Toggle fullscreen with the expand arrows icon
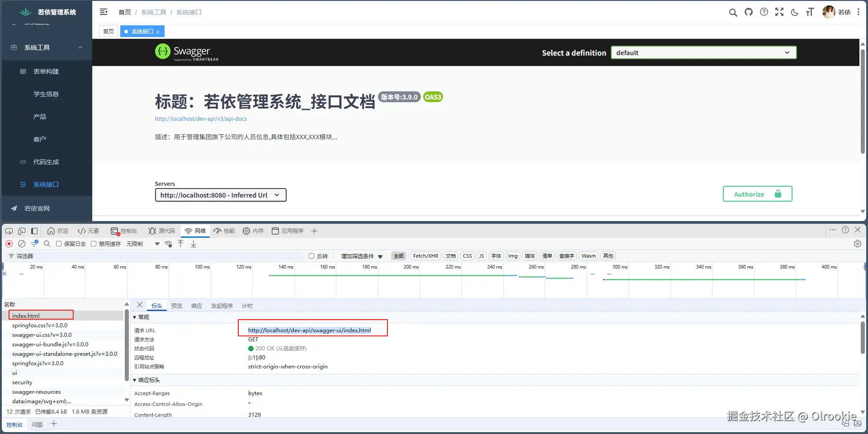The width and height of the screenshot is (868, 434). [x=779, y=12]
